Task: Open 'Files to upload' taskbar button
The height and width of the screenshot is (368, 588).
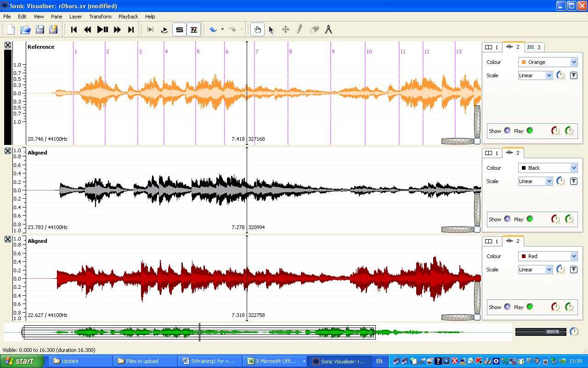Action: point(145,361)
